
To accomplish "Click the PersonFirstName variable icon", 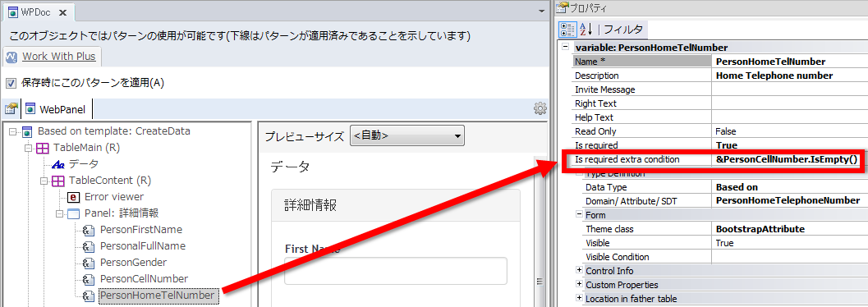I will point(90,231).
